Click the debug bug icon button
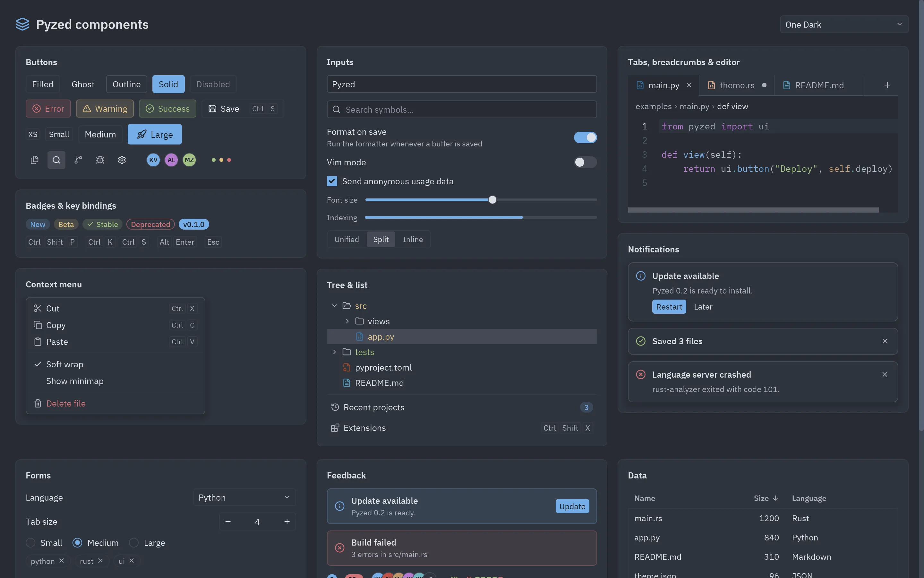This screenshot has height=578, width=924. [x=100, y=160]
